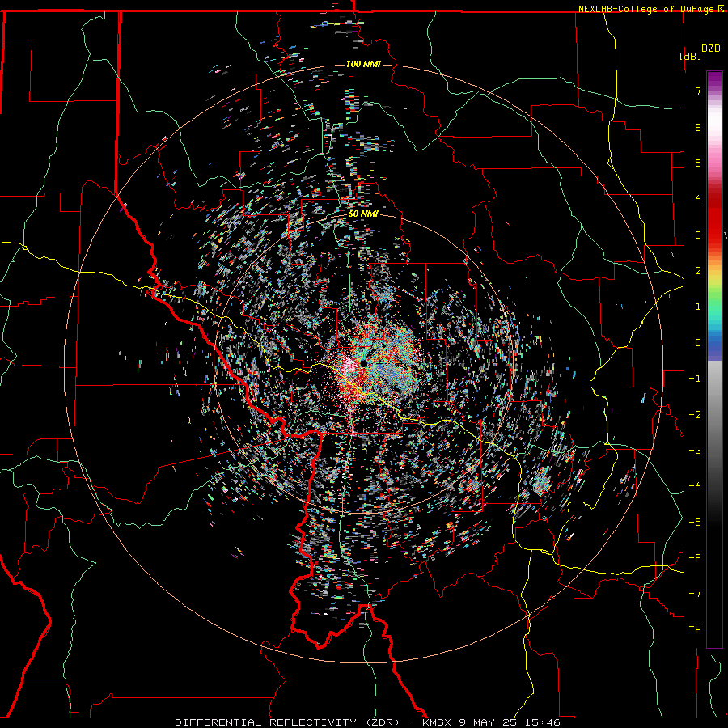Click the colorbar label -2

tap(695, 415)
